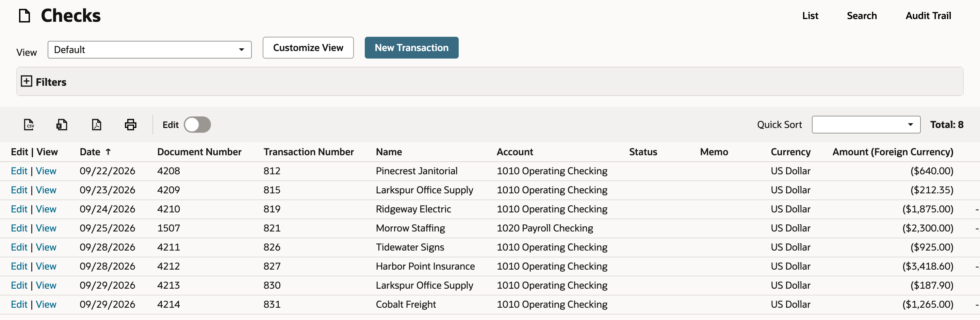
Task: Click the amount ($640.00)
Action: (932, 171)
